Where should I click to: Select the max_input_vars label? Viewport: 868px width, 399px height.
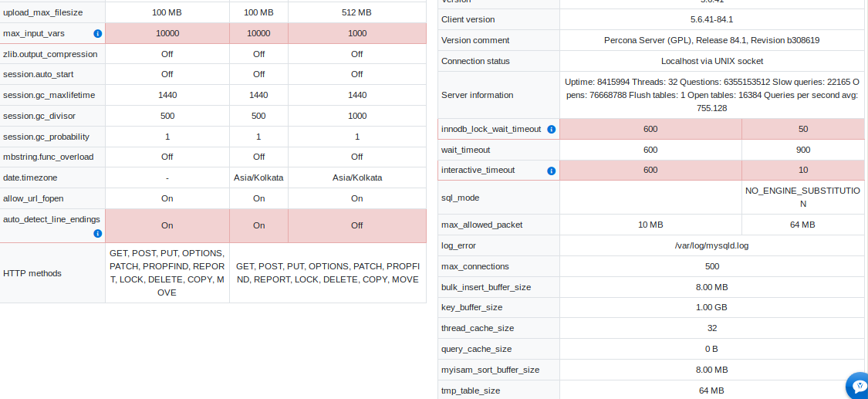[x=34, y=33]
